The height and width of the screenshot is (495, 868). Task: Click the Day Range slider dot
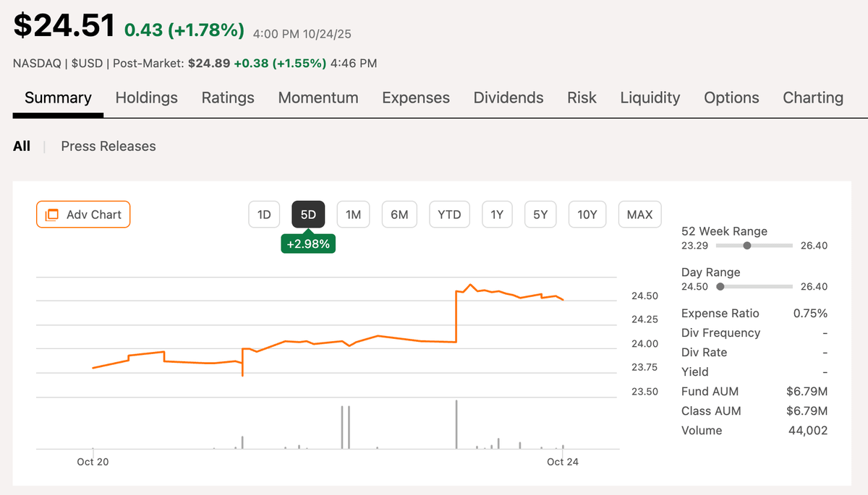720,287
